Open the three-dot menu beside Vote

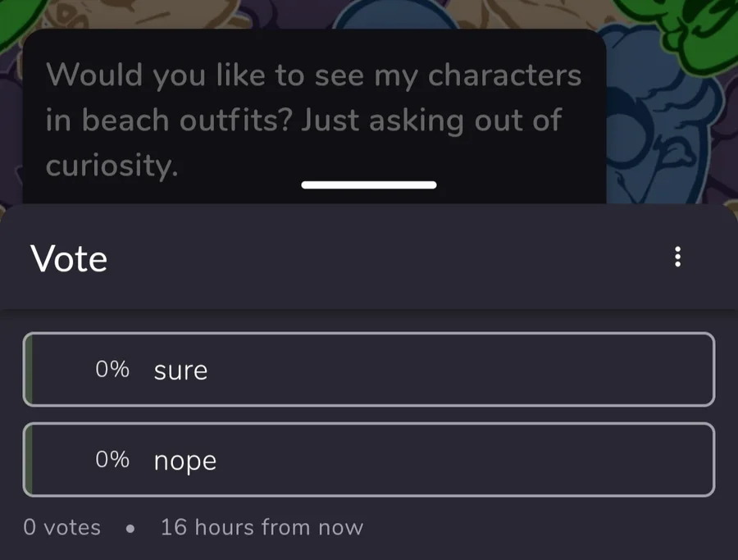pos(677,257)
